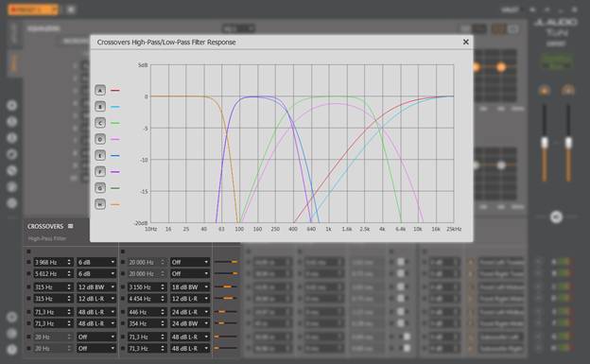Open the Crossovers panel menu icon
590x364 pixels.
70,226
